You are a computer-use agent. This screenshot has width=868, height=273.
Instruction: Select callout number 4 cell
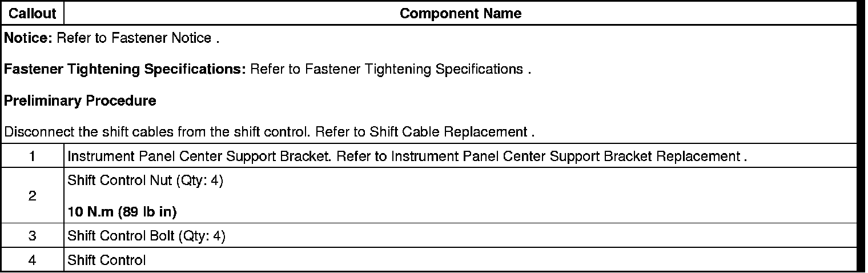33,260
